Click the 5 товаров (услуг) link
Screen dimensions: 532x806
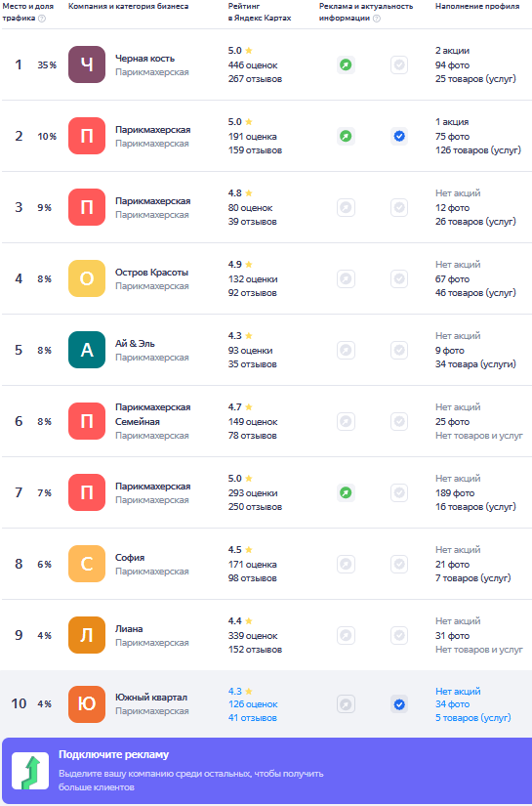pyautogui.click(x=473, y=718)
